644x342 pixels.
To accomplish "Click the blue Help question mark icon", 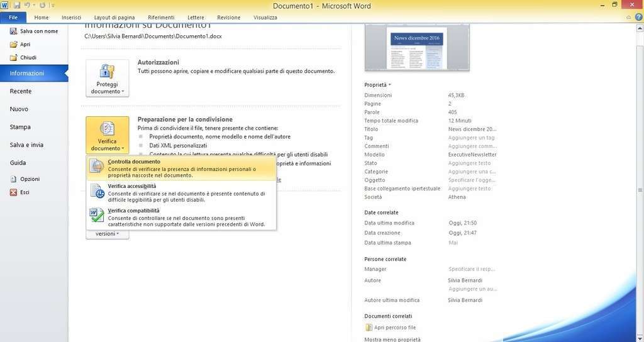I will [x=639, y=17].
